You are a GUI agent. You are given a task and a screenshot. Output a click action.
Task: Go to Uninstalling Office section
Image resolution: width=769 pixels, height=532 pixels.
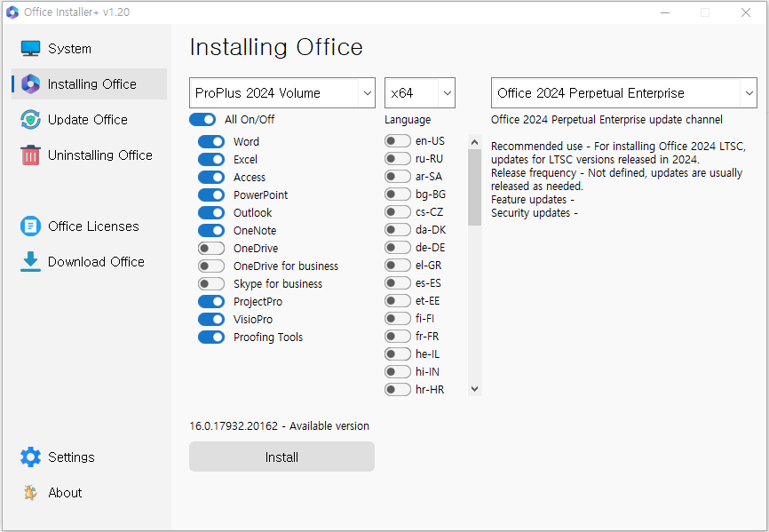[x=90, y=155]
